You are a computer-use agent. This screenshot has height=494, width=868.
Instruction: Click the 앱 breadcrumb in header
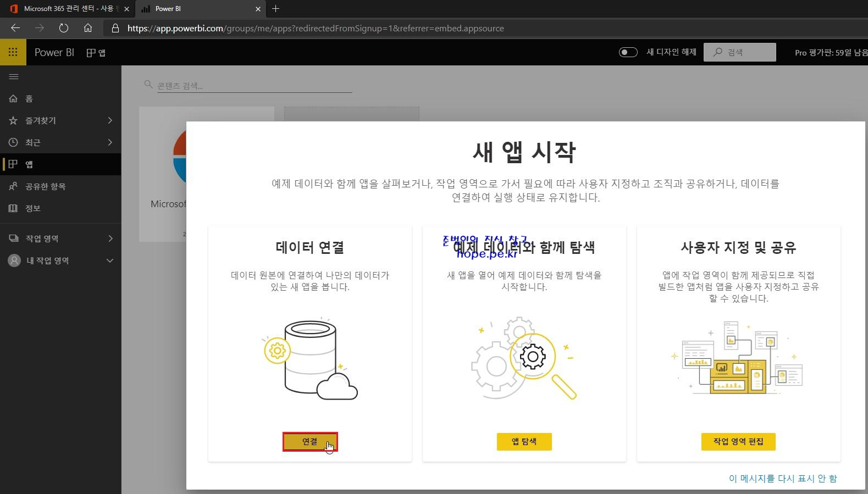point(97,53)
